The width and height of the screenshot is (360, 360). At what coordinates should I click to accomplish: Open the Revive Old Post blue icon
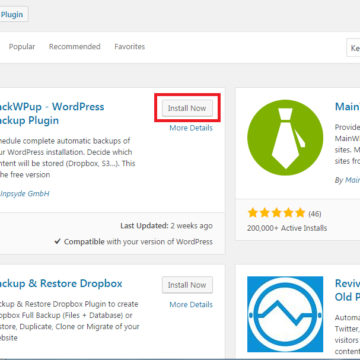(x=285, y=314)
